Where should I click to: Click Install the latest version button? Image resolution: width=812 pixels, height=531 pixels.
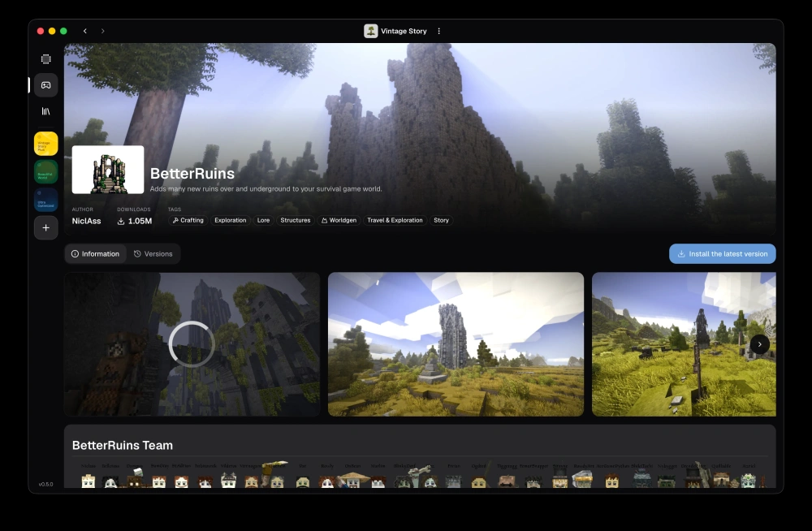pyautogui.click(x=723, y=254)
